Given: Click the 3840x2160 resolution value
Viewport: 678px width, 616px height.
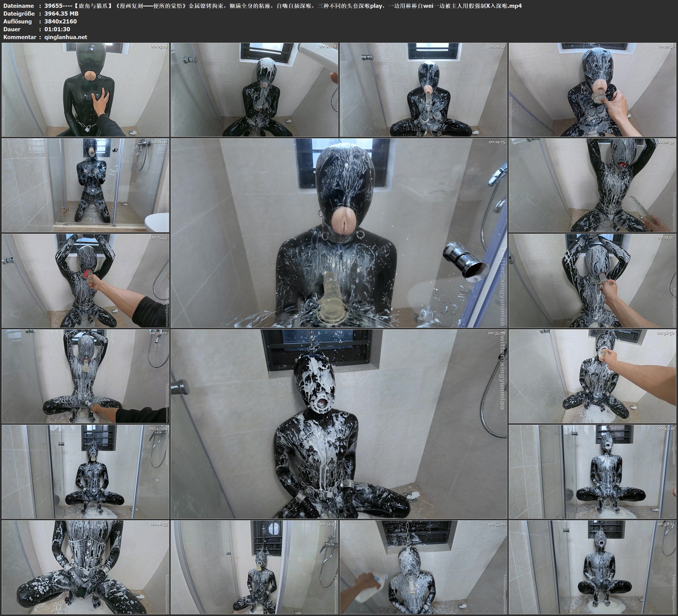Looking at the screenshot, I should (x=61, y=22).
